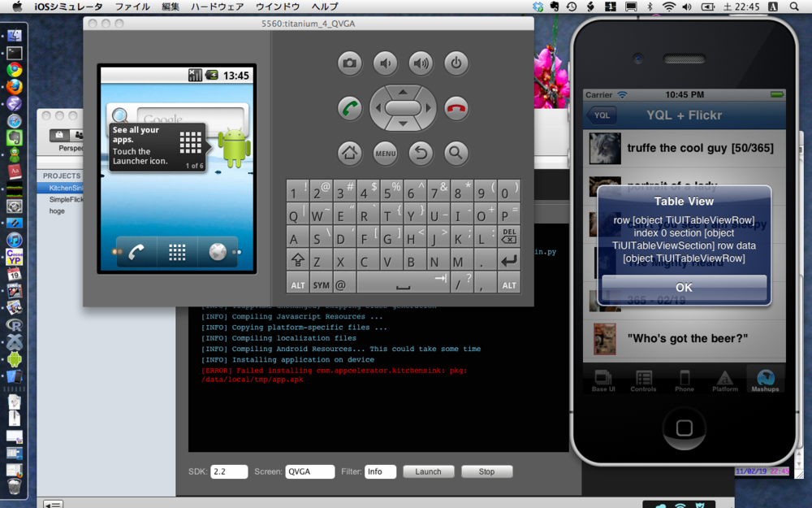The width and height of the screenshot is (812, 508).
Task: Open the ハードウェア menu
Action: pos(218,7)
